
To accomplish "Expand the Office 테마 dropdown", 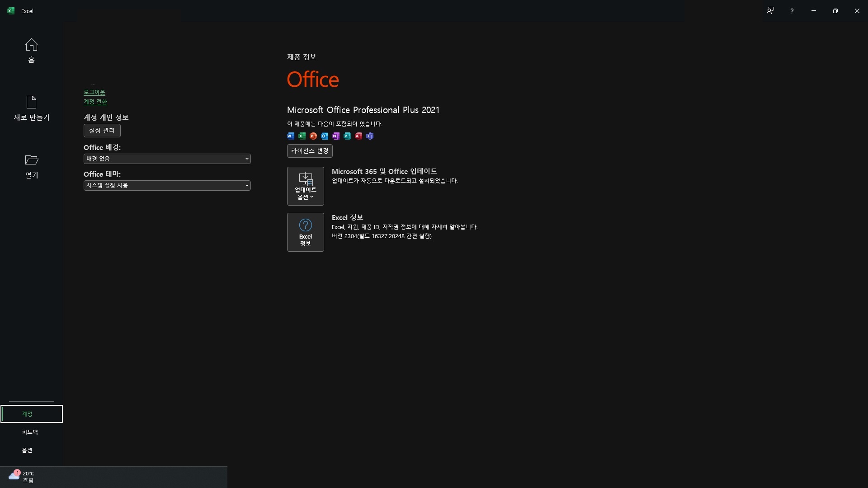I will click(167, 186).
